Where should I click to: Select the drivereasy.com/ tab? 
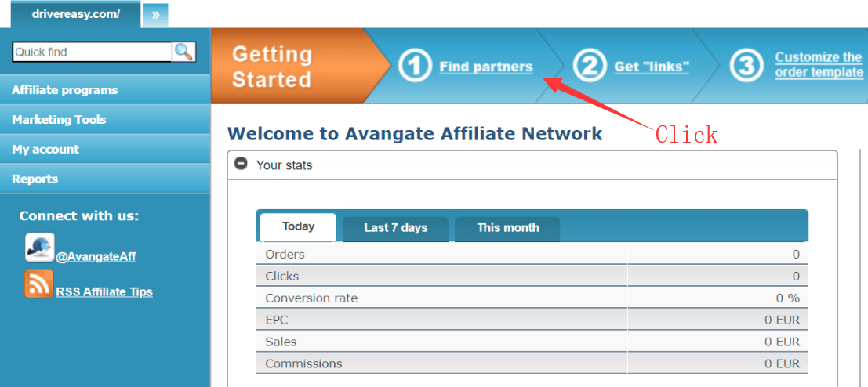click(75, 14)
